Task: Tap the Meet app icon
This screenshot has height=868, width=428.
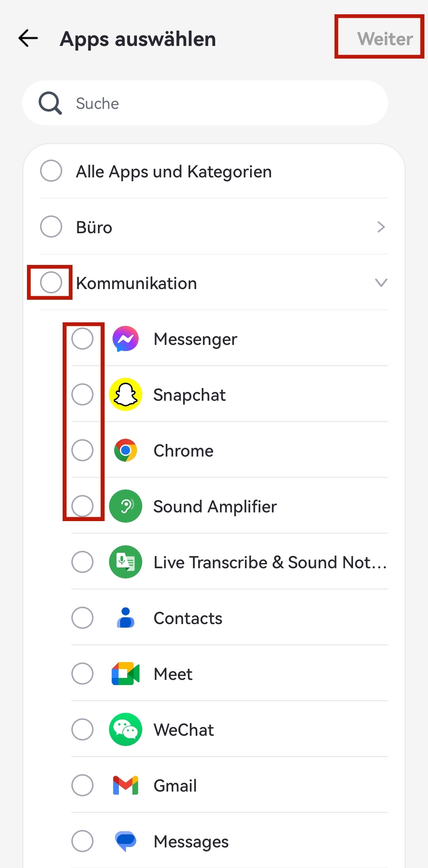Action: pos(126,674)
